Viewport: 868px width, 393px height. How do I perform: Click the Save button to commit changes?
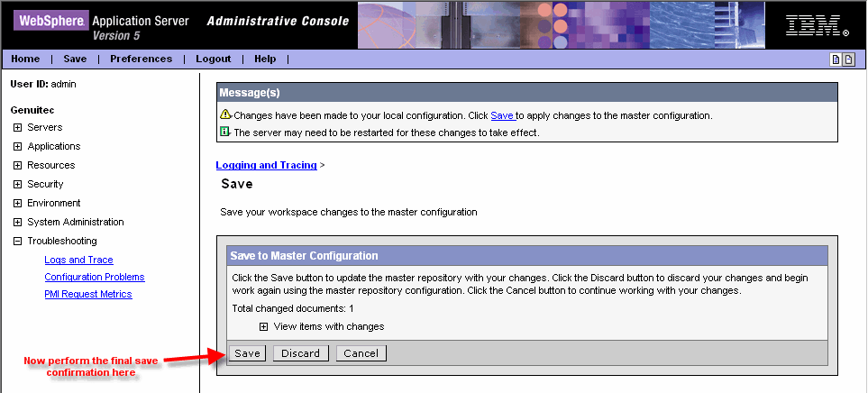(247, 353)
